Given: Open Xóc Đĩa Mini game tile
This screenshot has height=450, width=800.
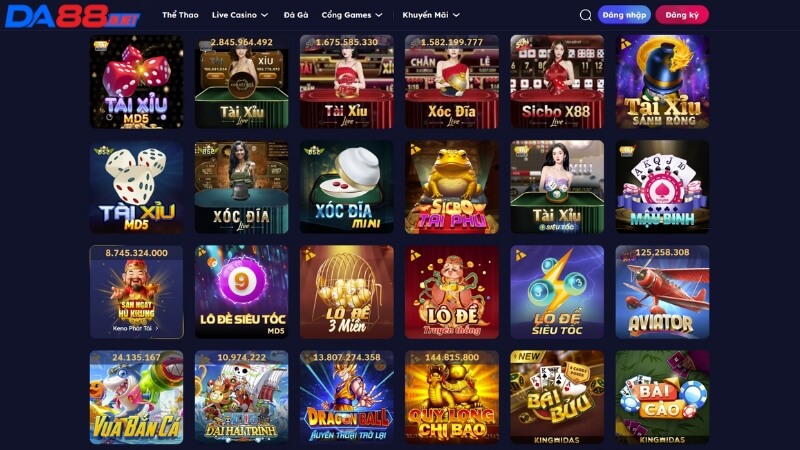Looking at the screenshot, I should pyautogui.click(x=346, y=187).
